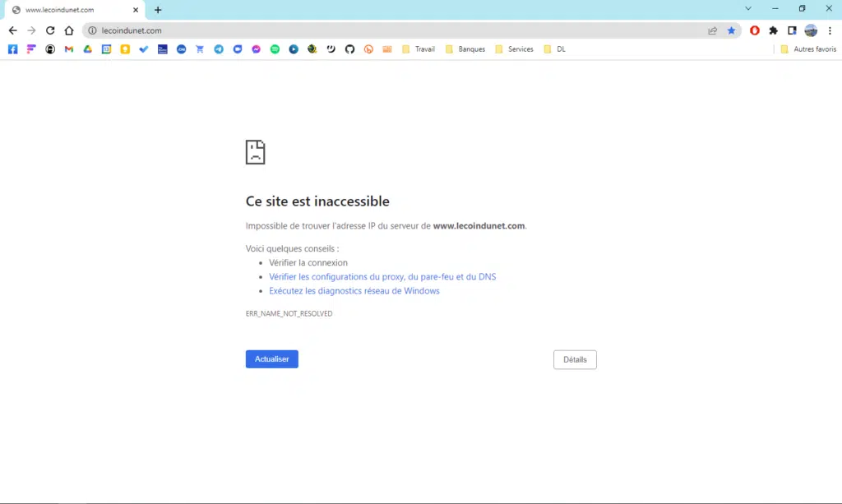Share this page using the share icon
This screenshot has height=504, width=842.
713,30
